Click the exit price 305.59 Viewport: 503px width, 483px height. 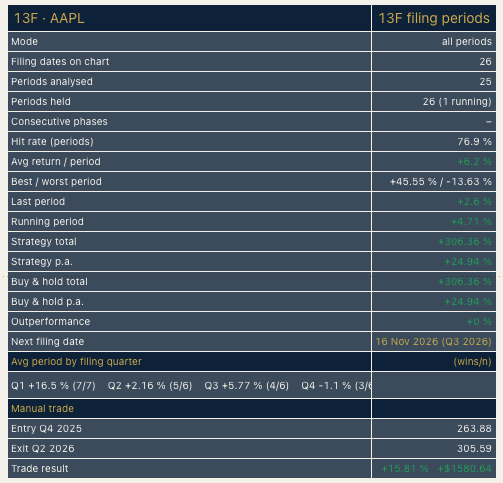[x=474, y=448]
